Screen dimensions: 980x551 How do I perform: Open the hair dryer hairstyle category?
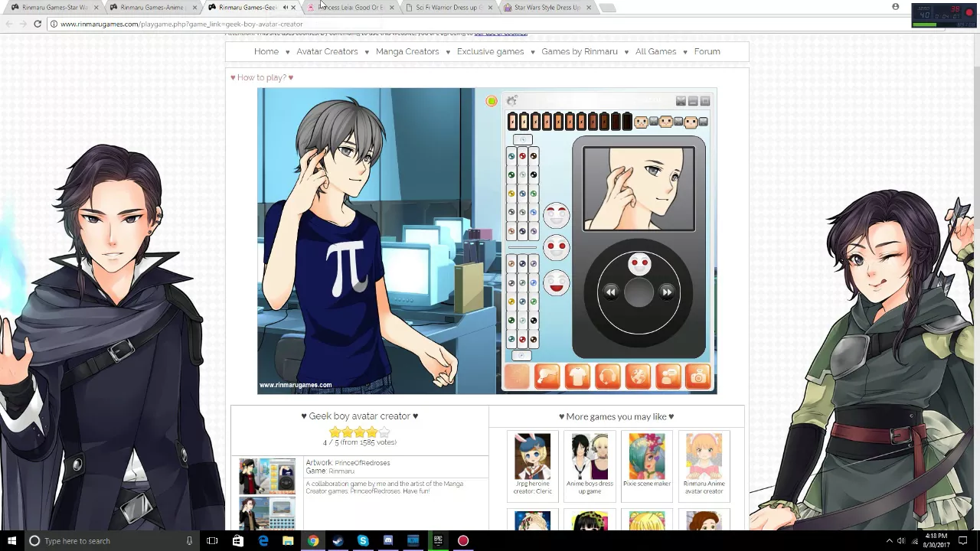(x=547, y=377)
